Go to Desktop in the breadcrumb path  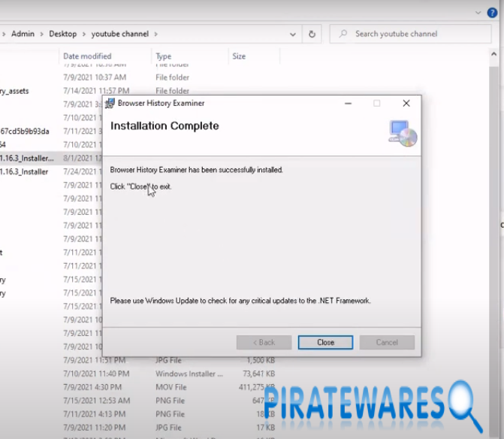63,34
